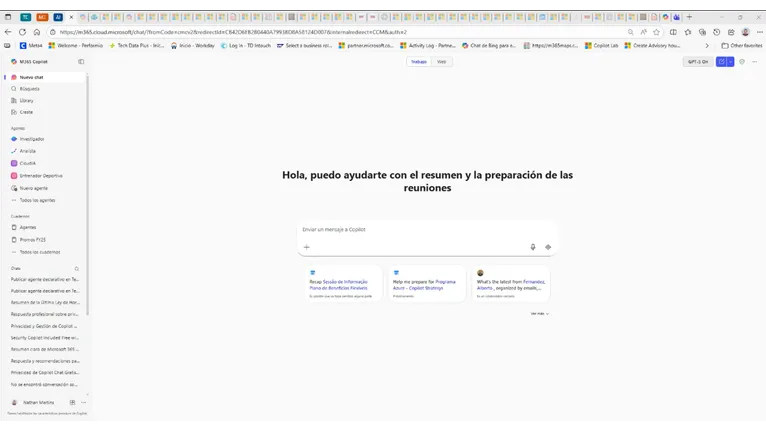
Task: Open the 'Tech Data Plus' bookmark
Action: [x=137, y=45]
